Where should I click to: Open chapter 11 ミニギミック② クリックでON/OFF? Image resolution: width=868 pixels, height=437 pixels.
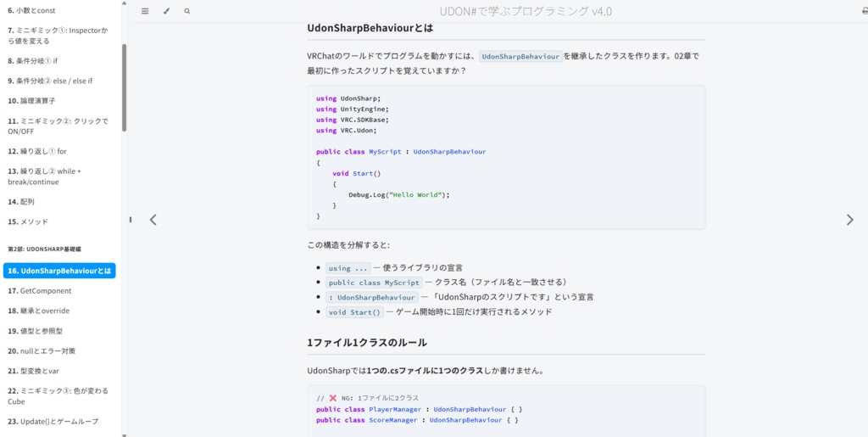pos(58,126)
